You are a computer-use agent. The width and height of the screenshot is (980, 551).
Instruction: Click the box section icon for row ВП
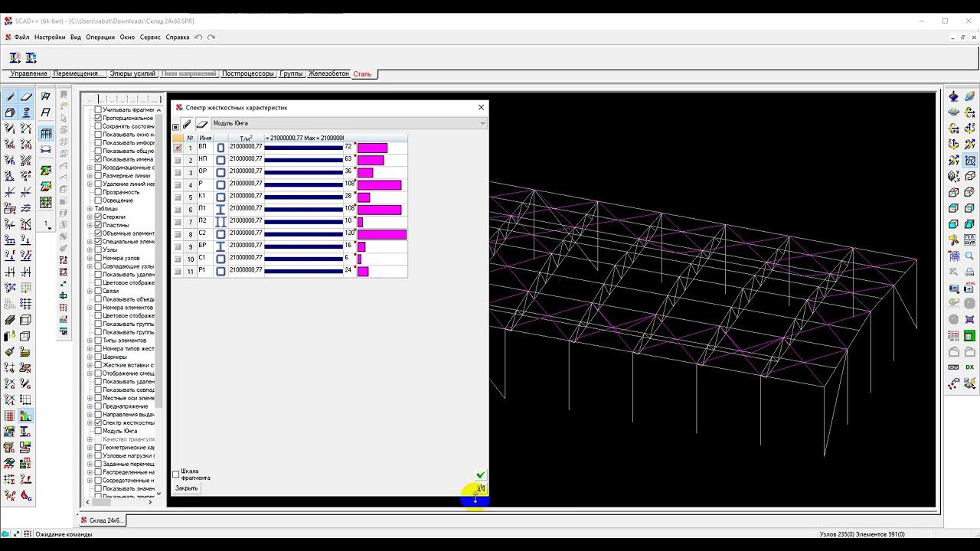point(220,147)
